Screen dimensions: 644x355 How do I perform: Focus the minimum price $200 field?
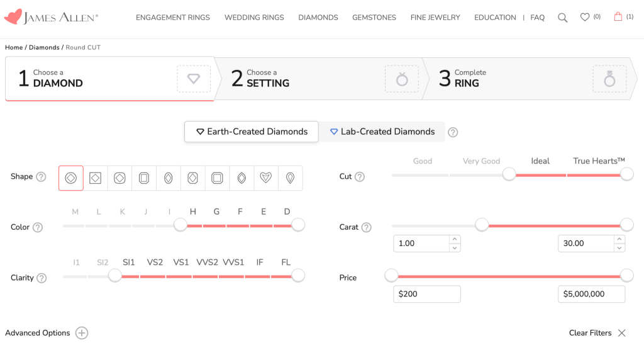coord(427,294)
